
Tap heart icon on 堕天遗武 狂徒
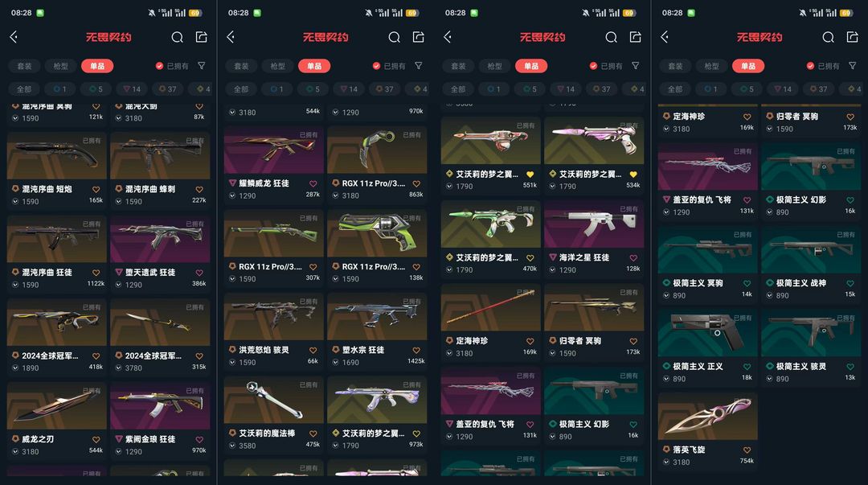coord(199,273)
